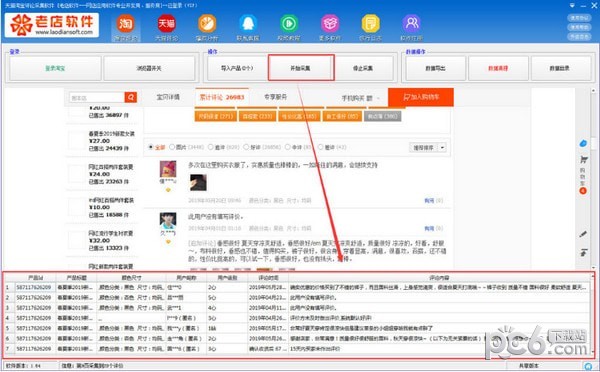Open the product priced ¥10.00 in sidebar
Screen dimensions: 600x372
(102, 207)
